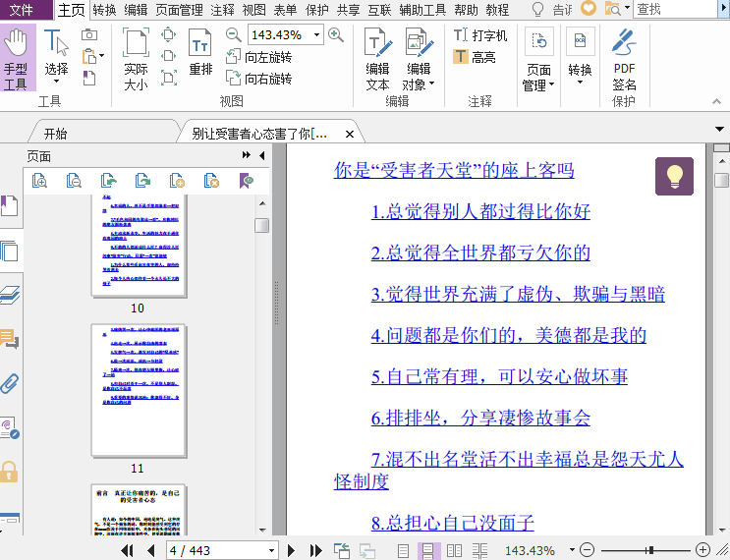This screenshot has width=730, height=560.
Task: Open the Layers side panel
Action: pyautogui.click(x=10, y=295)
